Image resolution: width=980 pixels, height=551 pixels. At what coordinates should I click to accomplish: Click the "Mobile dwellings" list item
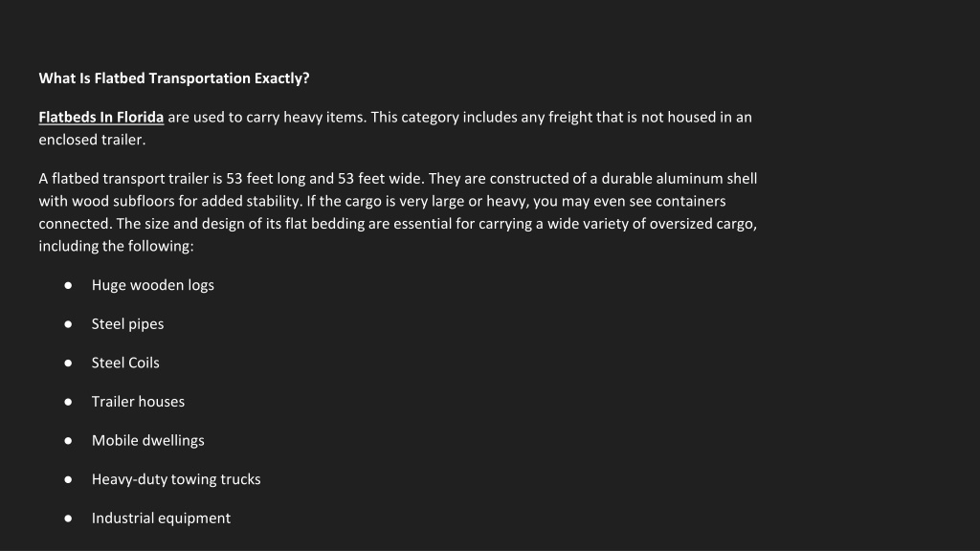pyautogui.click(x=148, y=440)
